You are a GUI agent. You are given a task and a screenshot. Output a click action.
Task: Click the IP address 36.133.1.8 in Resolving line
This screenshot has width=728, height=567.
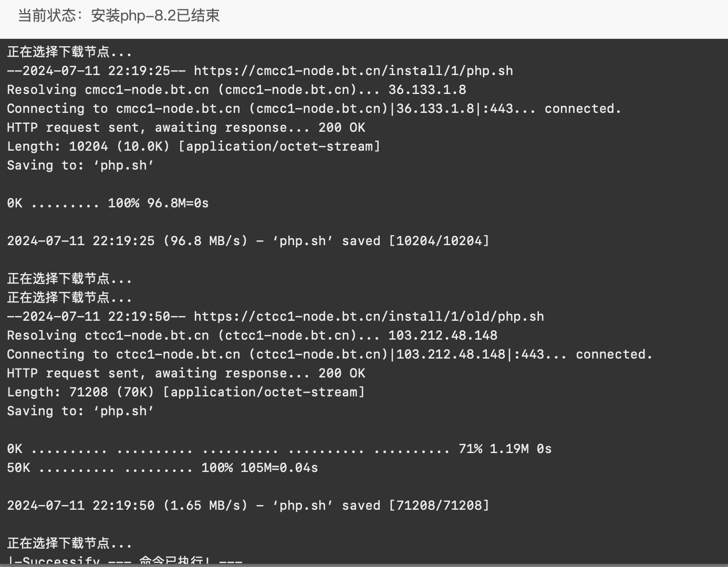427,90
